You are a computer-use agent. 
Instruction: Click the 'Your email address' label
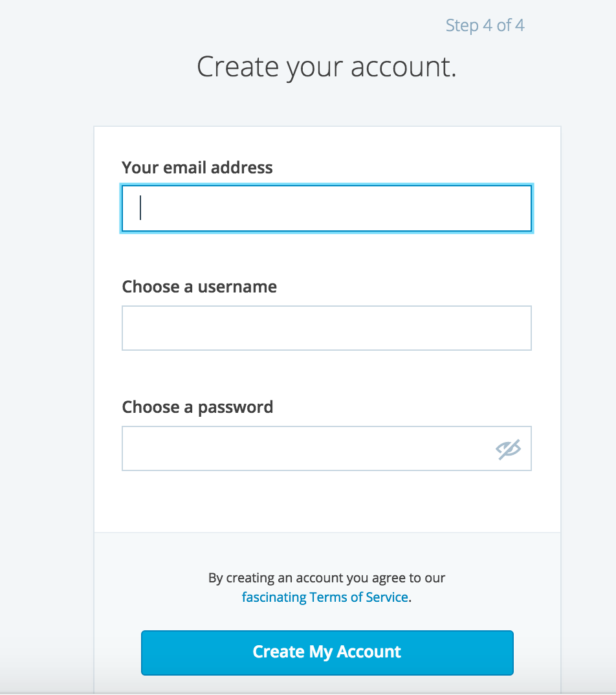(197, 168)
